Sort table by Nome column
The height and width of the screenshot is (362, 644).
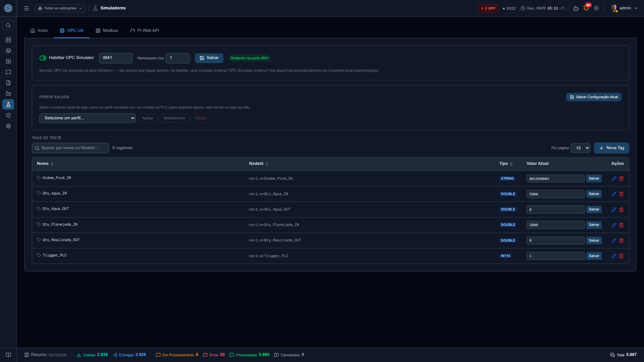pyautogui.click(x=45, y=164)
